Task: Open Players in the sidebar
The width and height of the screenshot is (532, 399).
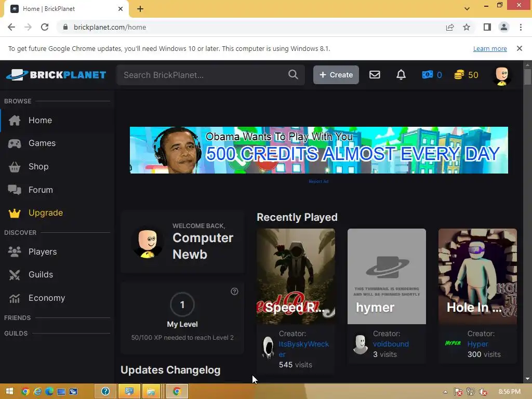Action: 43,252
